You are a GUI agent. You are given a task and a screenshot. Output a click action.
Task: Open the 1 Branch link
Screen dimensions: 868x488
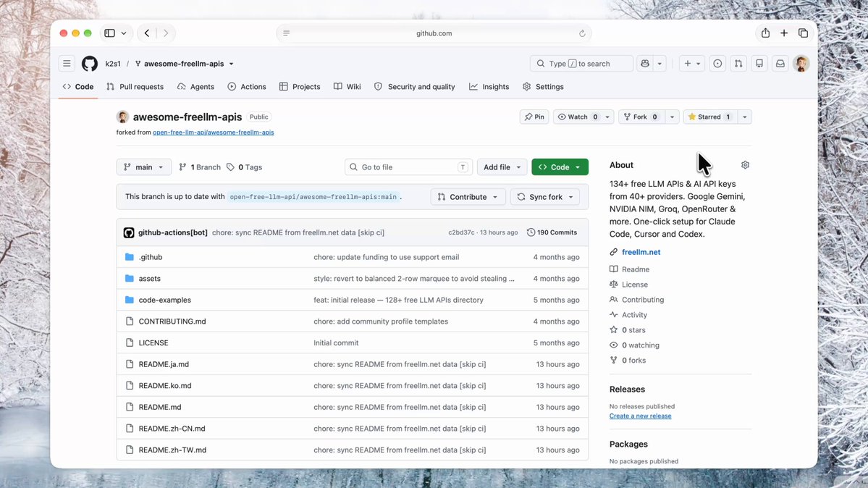[200, 167]
